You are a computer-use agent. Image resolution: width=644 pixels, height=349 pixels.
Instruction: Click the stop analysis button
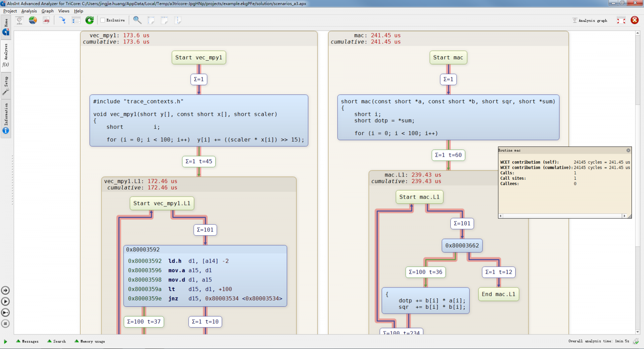(x=5, y=324)
